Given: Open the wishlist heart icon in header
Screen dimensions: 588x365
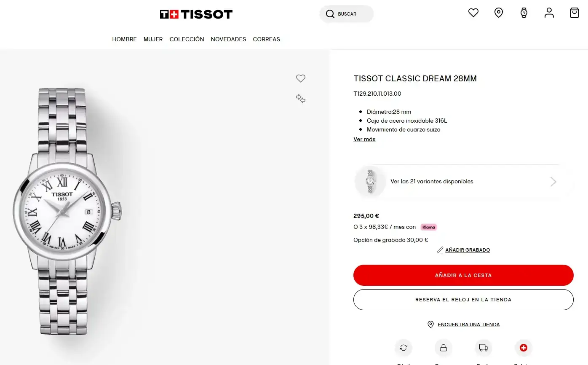Looking at the screenshot, I should (473, 13).
